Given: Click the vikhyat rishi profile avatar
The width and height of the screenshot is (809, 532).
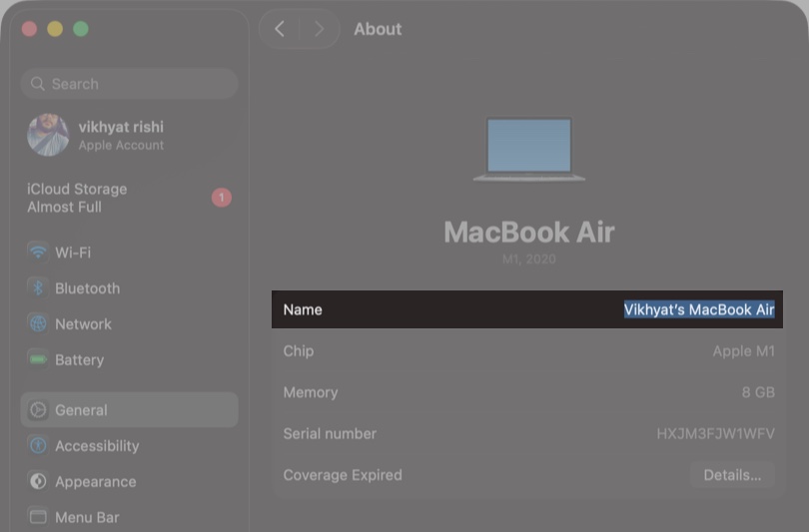Looking at the screenshot, I should click(x=48, y=135).
